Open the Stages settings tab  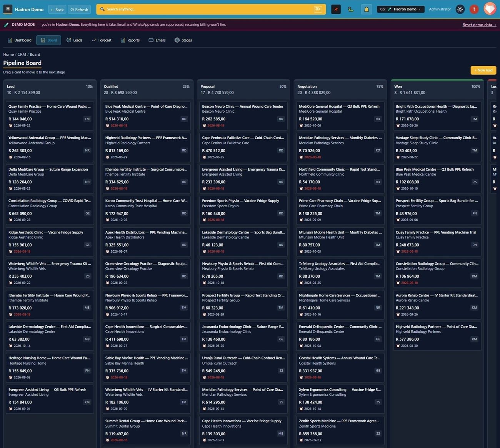click(x=183, y=40)
